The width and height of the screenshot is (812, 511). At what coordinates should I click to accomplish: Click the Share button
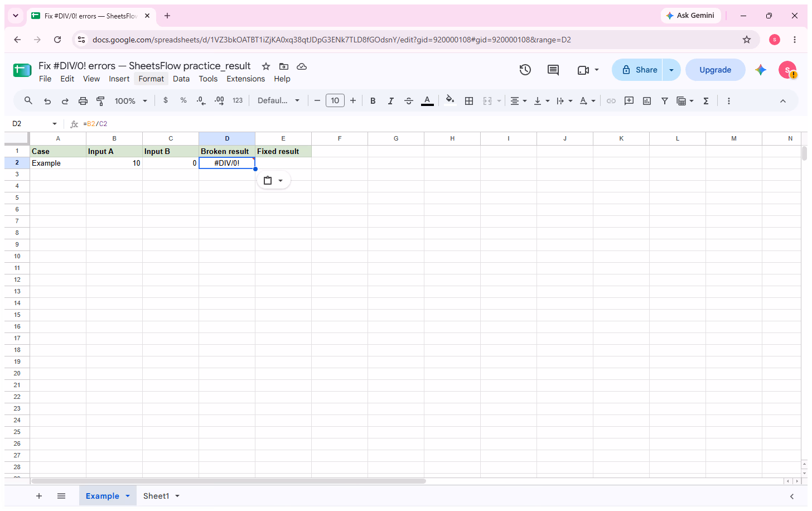coord(637,70)
